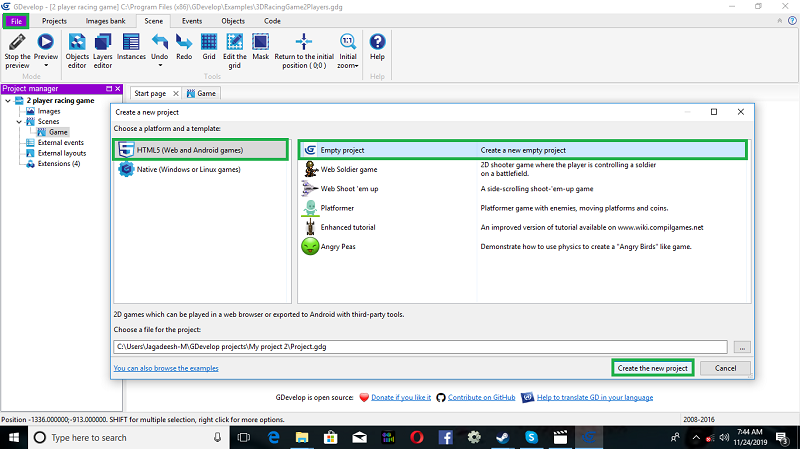800x449 pixels.
Task: Switch to the Game editor tab
Action: click(x=201, y=93)
